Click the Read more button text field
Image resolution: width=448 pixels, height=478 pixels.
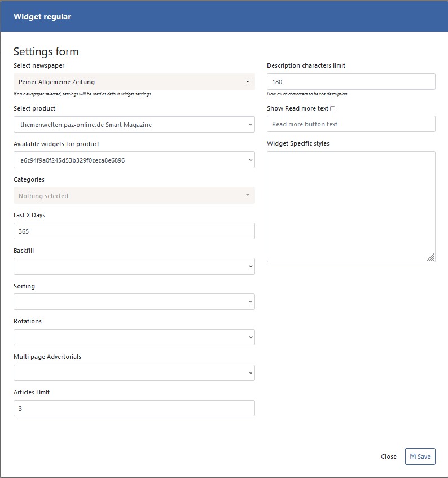(x=351, y=124)
